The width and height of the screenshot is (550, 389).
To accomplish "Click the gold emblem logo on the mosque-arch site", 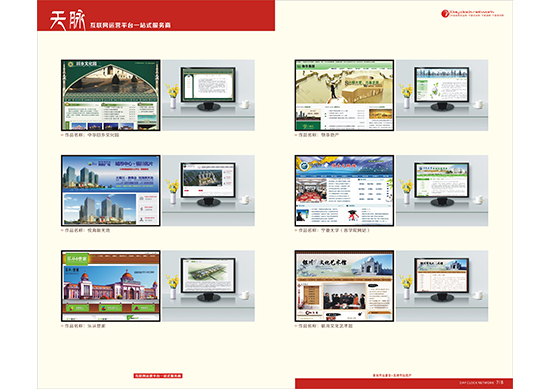I will (71, 65).
